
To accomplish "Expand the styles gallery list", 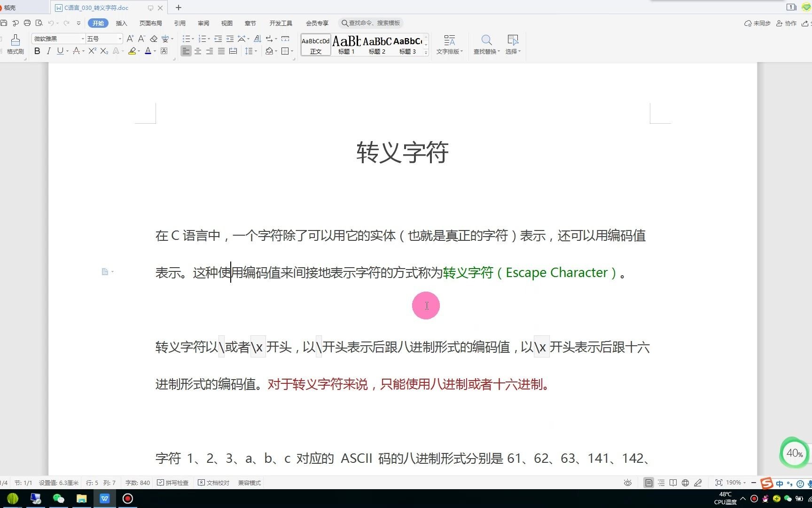I will click(x=426, y=53).
